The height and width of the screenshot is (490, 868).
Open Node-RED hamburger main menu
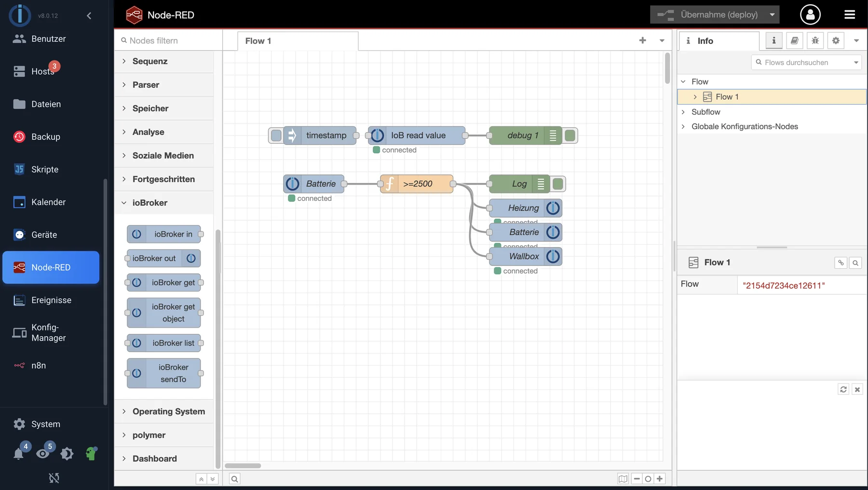pos(850,14)
